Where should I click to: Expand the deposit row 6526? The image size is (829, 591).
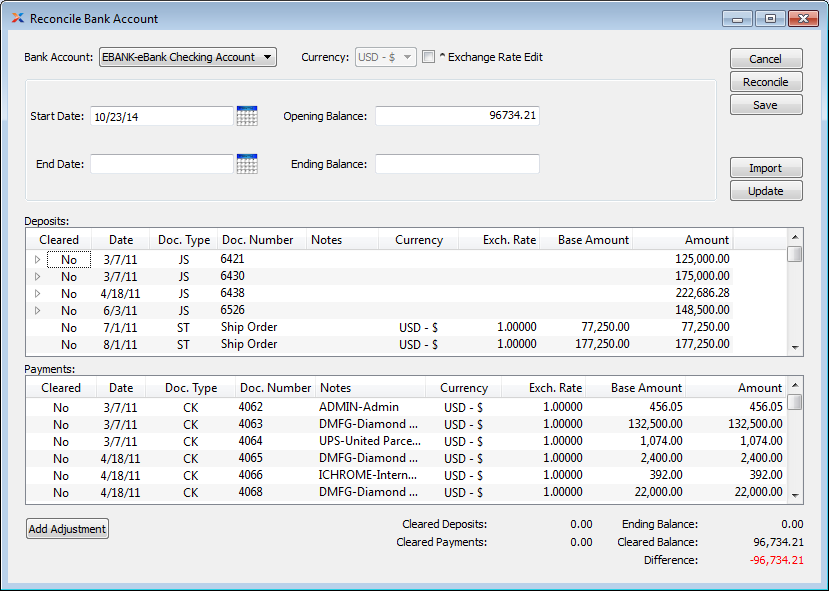38,311
